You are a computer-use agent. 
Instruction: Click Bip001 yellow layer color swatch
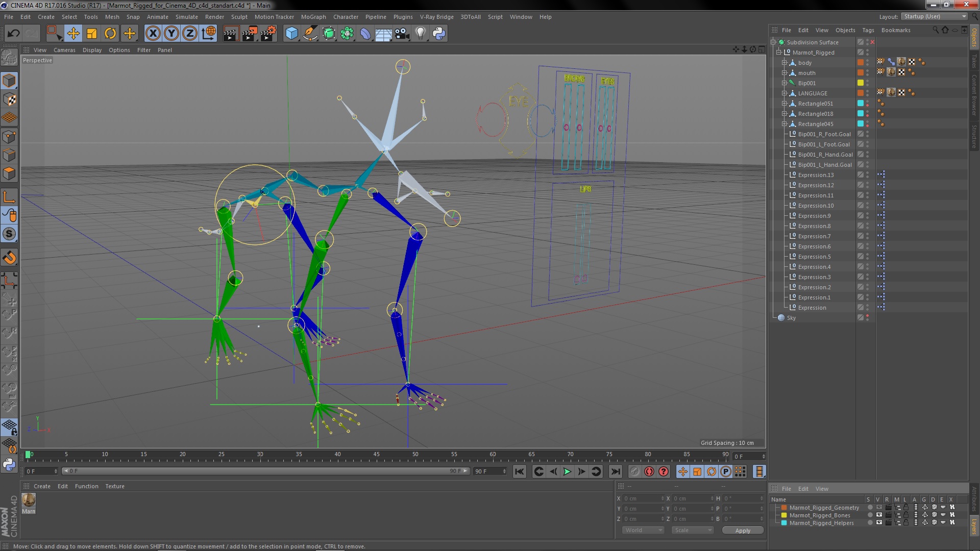pos(861,83)
